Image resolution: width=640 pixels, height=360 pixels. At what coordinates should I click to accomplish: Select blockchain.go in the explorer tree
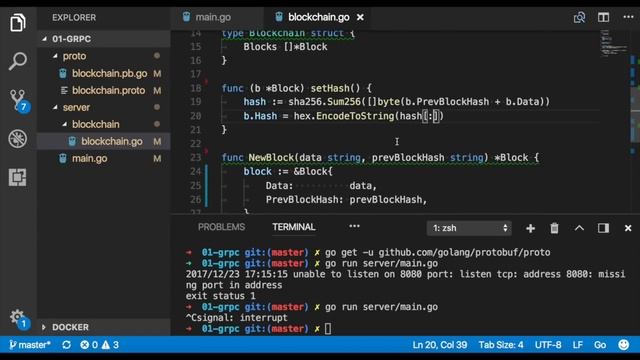point(112,141)
